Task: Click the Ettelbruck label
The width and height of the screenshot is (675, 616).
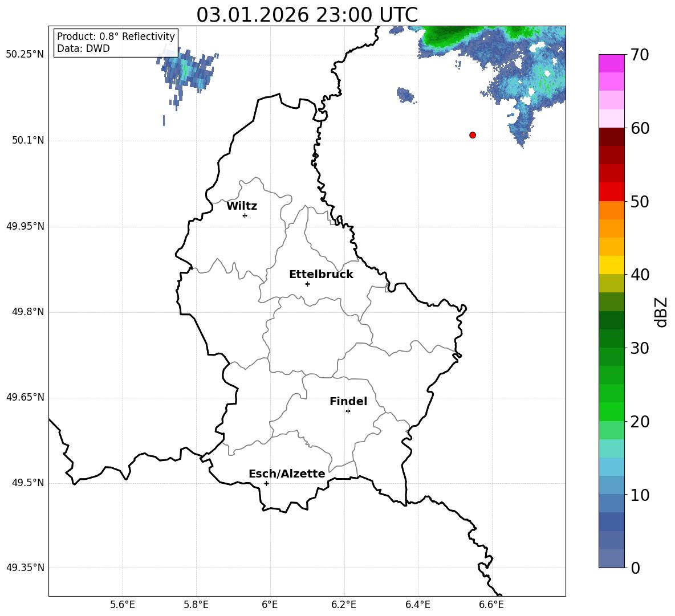Action: click(x=321, y=275)
